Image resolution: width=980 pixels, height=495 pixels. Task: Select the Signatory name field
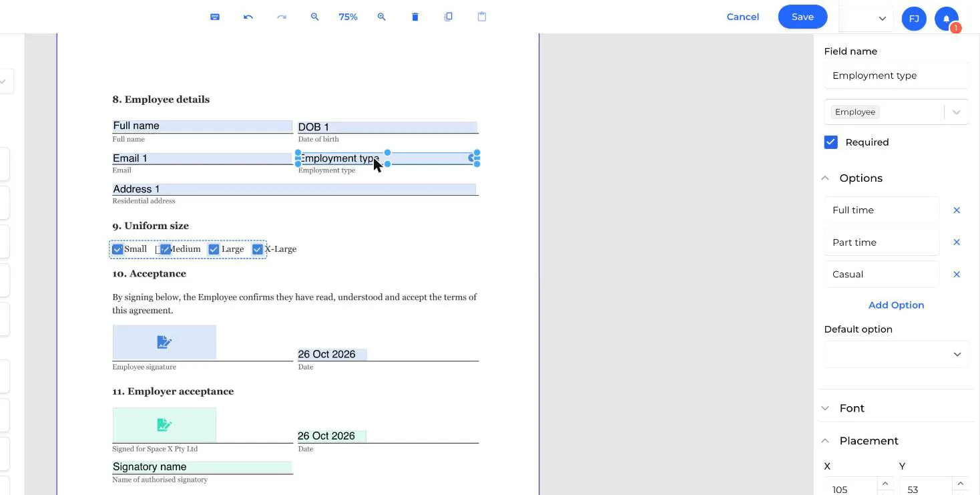point(202,467)
